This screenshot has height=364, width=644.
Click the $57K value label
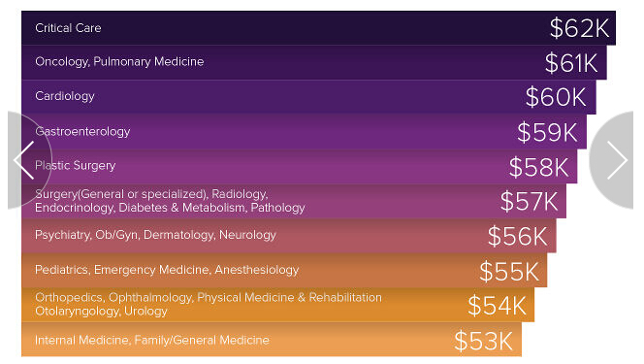coord(529,201)
